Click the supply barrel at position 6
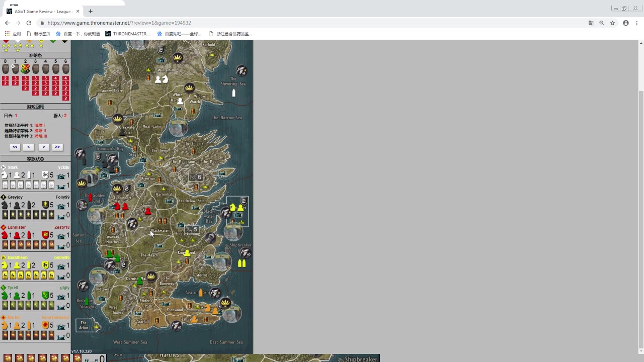Screen dimensions: 644x362 pyautogui.click(x=65, y=69)
